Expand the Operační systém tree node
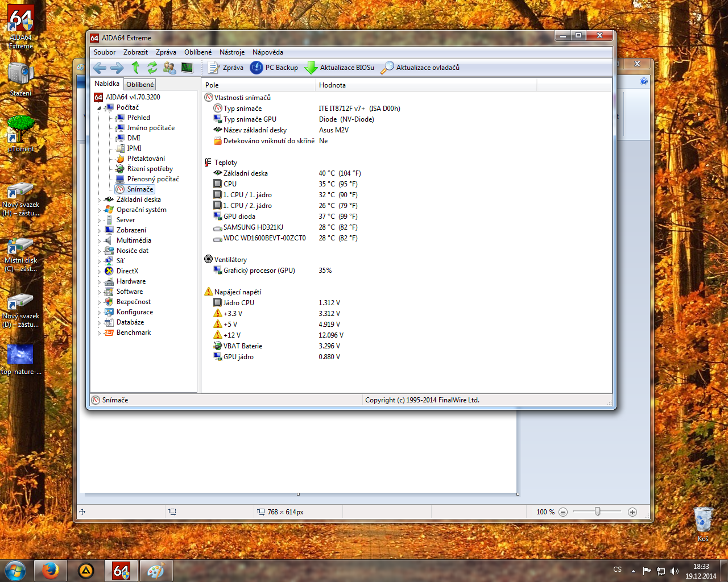728x582 pixels. [99, 210]
